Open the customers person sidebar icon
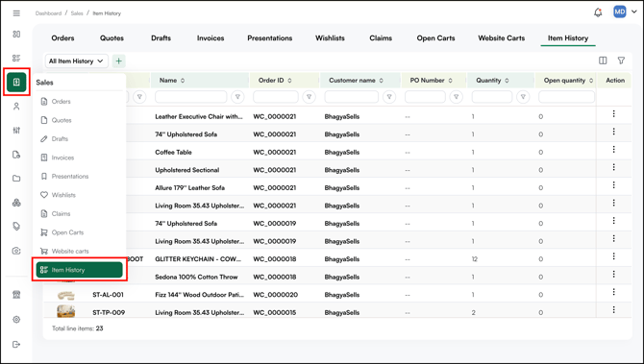Viewport: 644px width, 364px height. 16,107
